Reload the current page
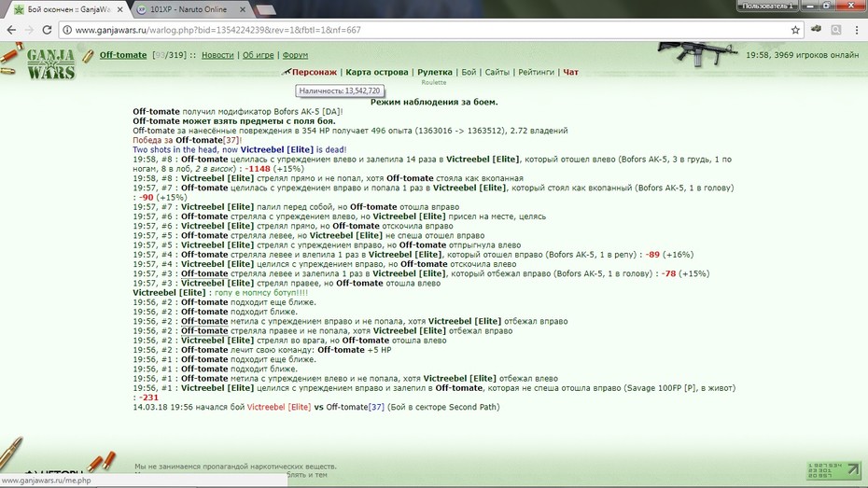Image resolution: width=868 pixels, height=488 pixels. click(x=47, y=30)
